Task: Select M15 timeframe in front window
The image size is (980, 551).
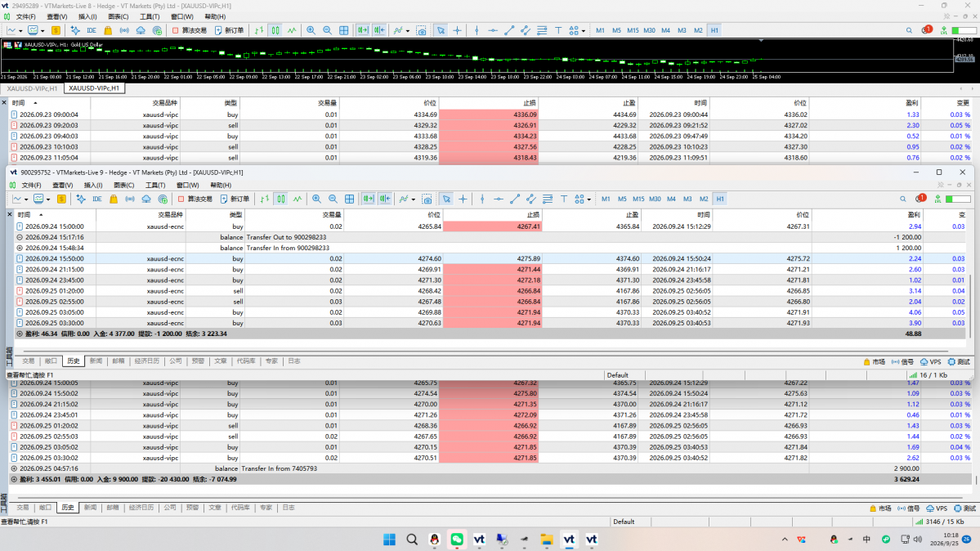Action: (638, 199)
